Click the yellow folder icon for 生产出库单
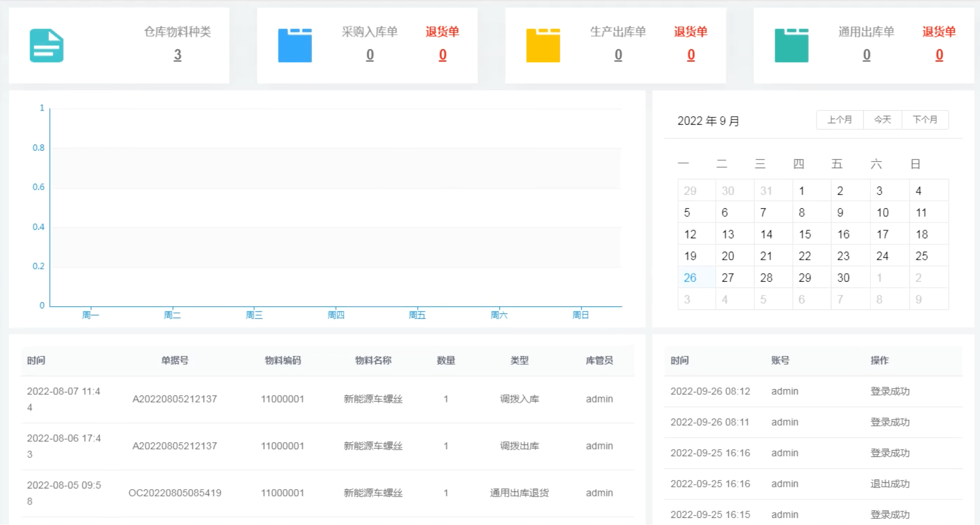980x525 pixels. pyautogui.click(x=543, y=45)
